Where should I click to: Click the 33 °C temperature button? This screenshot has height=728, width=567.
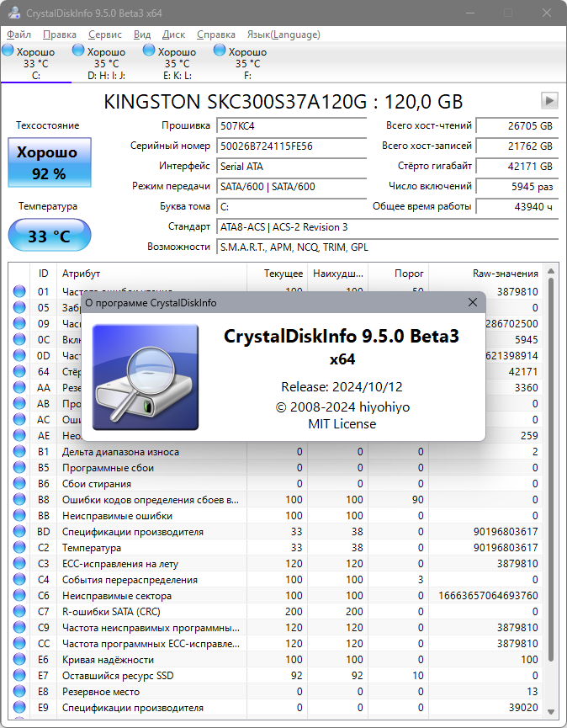pos(49,236)
